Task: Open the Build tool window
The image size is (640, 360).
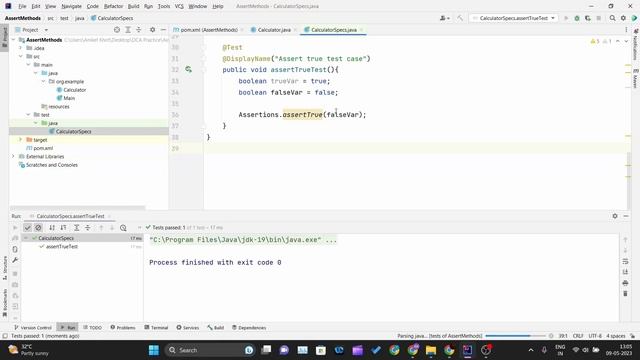Action: (216, 327)
